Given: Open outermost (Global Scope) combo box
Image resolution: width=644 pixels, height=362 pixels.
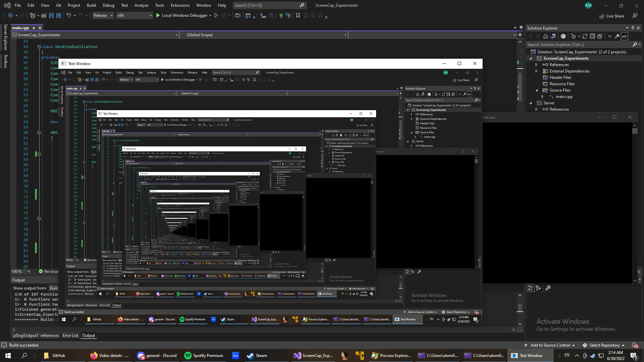Looking at the screenshot, I should coord(264,35).
